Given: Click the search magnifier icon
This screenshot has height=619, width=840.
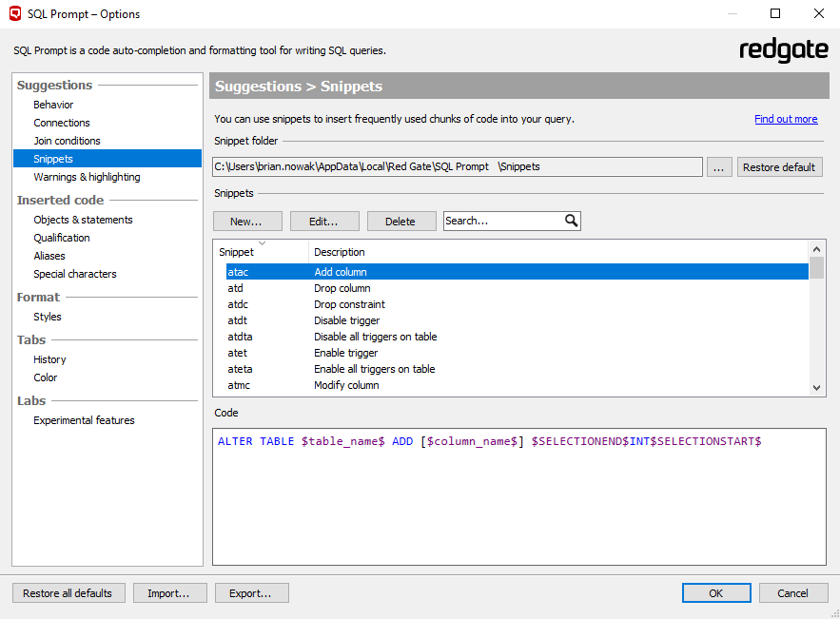Looking at the screenshot, I should [x=571, y=221].
